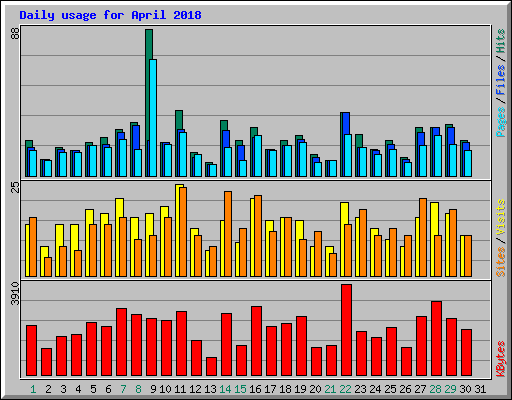Select day '31' on the x-axis
The height and width of the screenshot is (400, 512).
click(x=480, y=389)
